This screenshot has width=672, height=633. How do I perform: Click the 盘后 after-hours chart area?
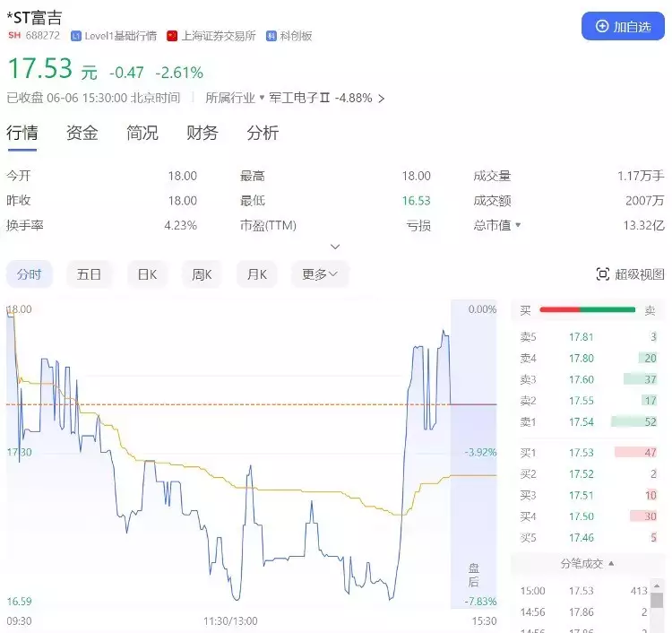474,455
